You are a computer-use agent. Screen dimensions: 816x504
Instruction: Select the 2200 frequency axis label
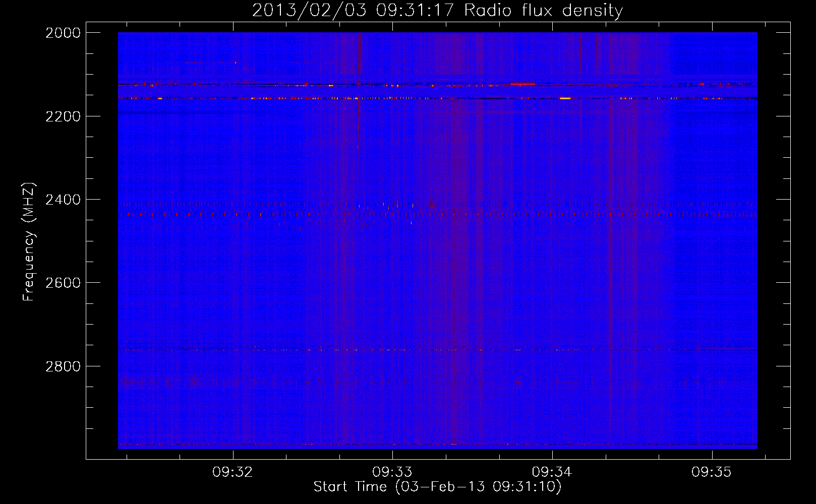63,116
